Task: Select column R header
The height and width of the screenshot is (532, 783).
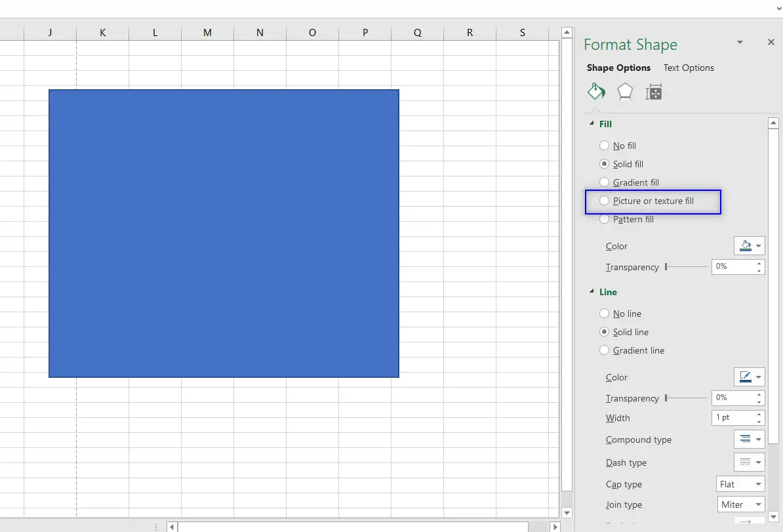Action: point(470,33)
